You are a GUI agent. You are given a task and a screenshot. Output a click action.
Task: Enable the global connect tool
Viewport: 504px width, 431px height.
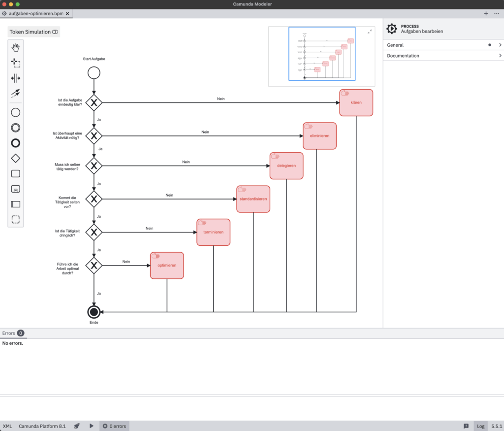point(15,93)
